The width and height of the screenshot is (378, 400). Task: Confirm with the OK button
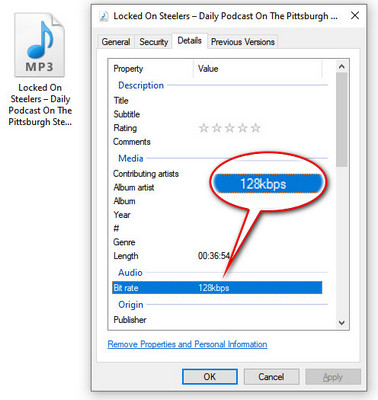pyautogui.click(x=210, y=377)
